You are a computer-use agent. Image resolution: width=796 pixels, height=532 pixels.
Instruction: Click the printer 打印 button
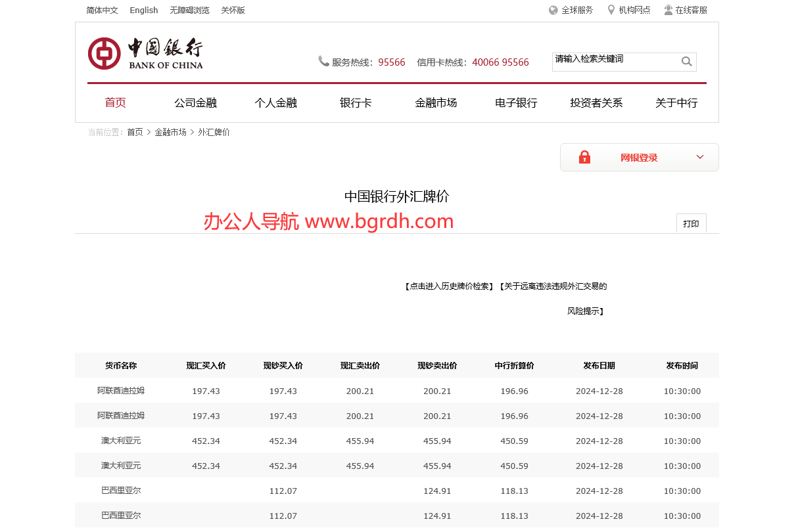(x=691, y=223)
